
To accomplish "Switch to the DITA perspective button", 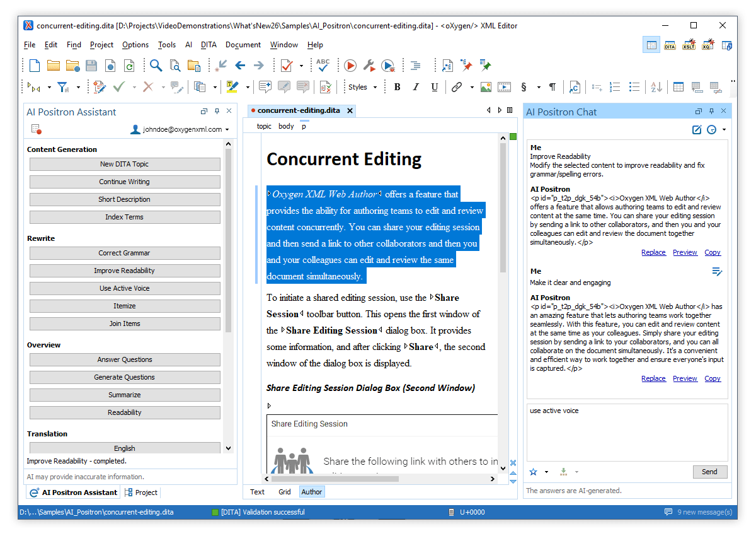I will (670, 45).
